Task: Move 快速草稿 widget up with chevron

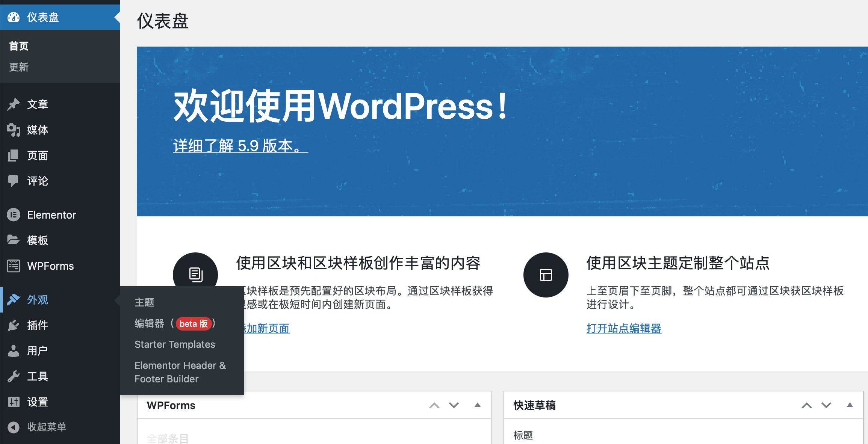Action: [806, 405]
